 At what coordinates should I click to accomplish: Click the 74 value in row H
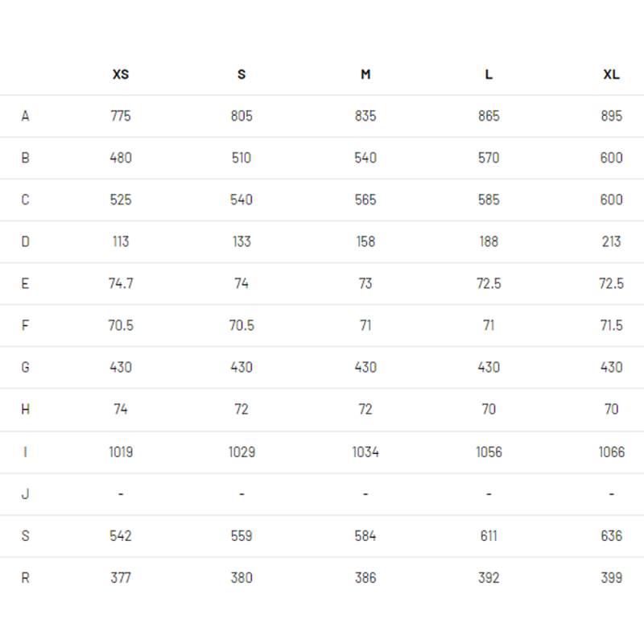click(121, 410)
